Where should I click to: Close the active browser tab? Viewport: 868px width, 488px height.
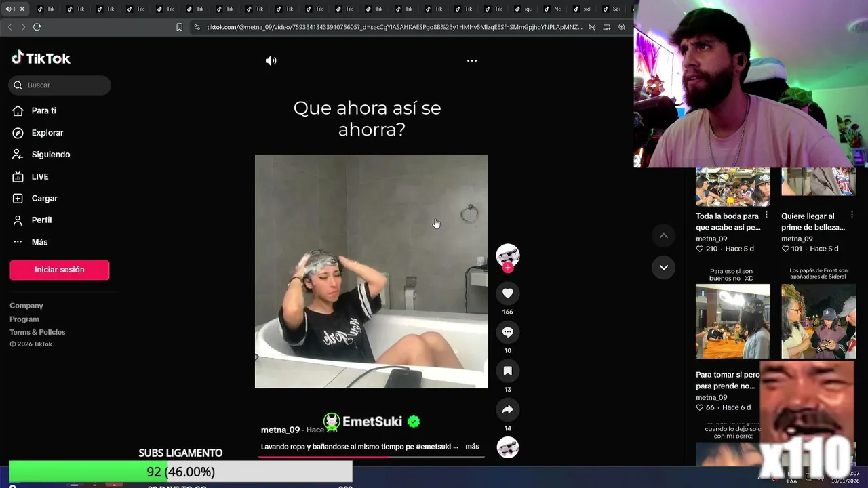(22, 9)
